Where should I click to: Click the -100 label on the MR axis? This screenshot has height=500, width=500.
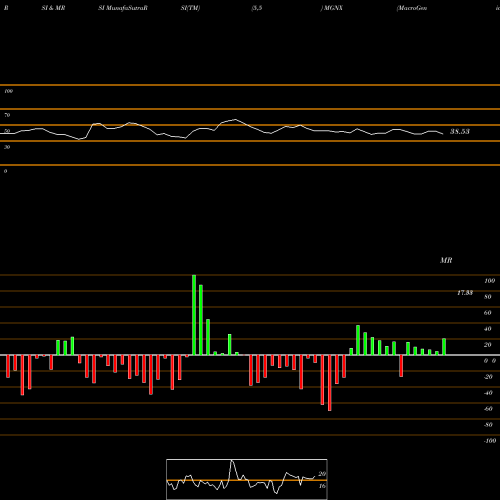coord(489,441)
